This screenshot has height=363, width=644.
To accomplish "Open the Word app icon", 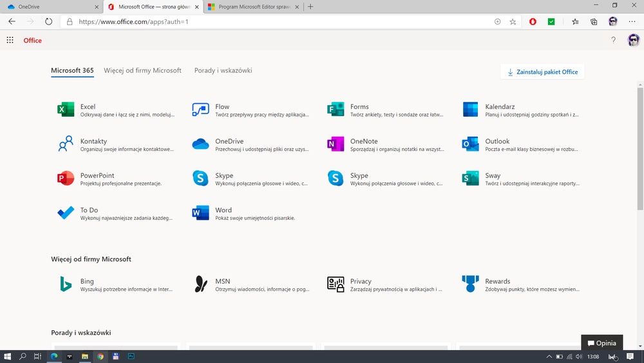I will pos(200,213).
